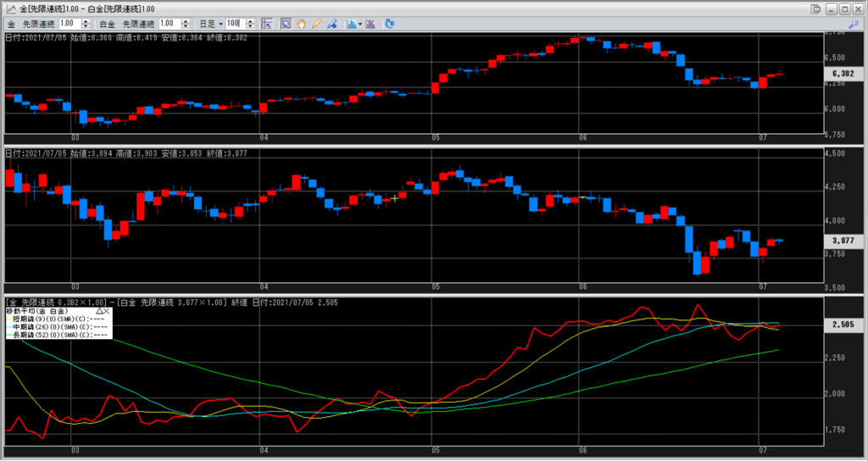Toggle the crosshair cursor display button
Image resolution: width=868 pixels, height=461 pixels.
(266, 23)
